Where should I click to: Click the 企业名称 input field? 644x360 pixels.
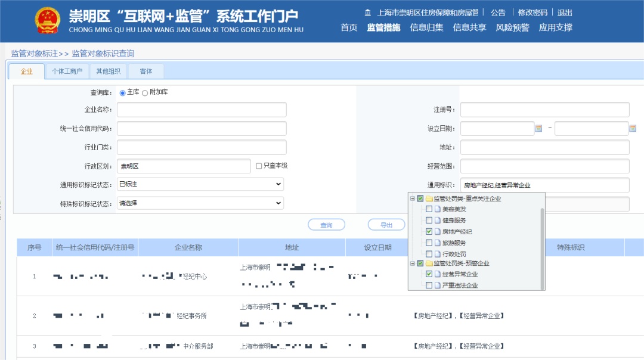click(202, 110)
